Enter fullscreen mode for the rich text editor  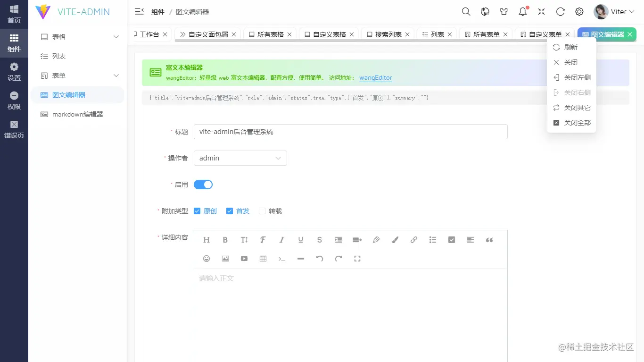pos(357,258)
